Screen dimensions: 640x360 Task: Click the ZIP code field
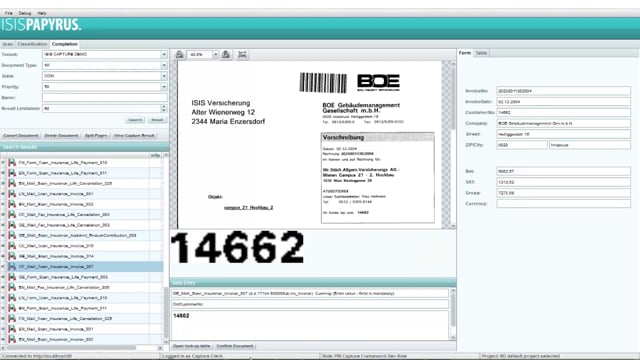[522, 145]
